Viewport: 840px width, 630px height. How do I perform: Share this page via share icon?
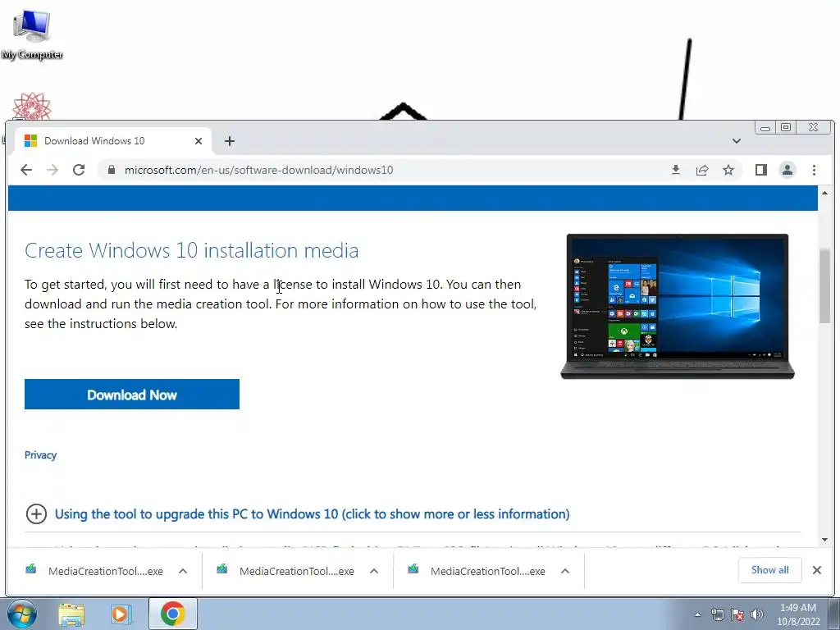tap(702, 170)
